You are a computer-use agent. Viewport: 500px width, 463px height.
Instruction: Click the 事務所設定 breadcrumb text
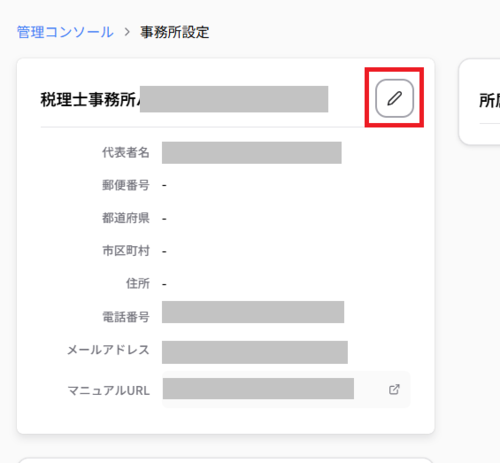pos(175,32)
